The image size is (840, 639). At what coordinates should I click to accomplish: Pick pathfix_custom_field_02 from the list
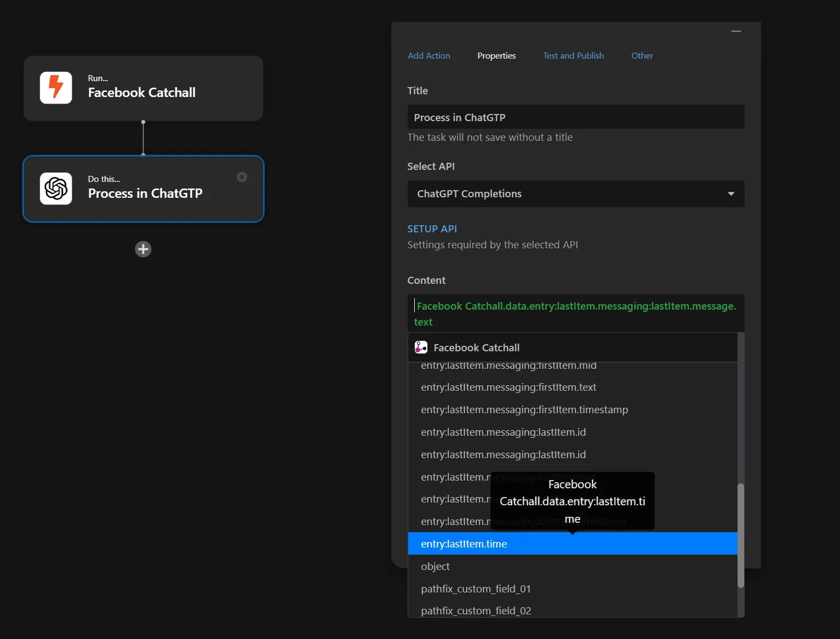point(573,609)
